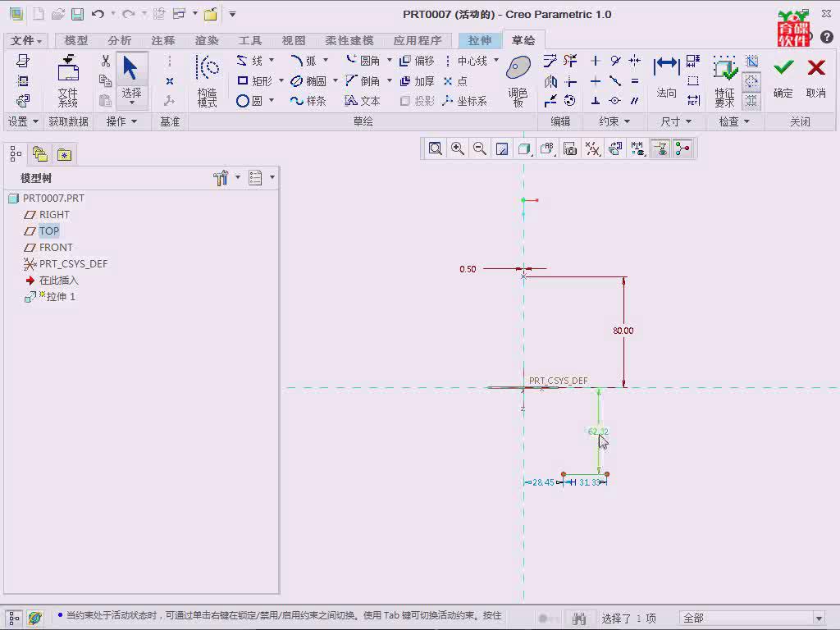
Task: Click the Zoom In magnifier icon
Action: (458, 148)
